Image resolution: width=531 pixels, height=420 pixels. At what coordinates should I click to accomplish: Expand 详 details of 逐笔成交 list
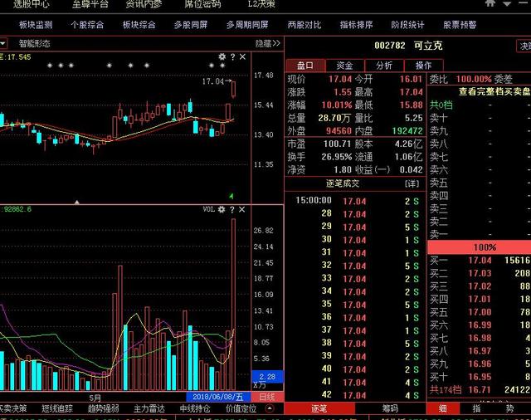(x=412, y=183)
